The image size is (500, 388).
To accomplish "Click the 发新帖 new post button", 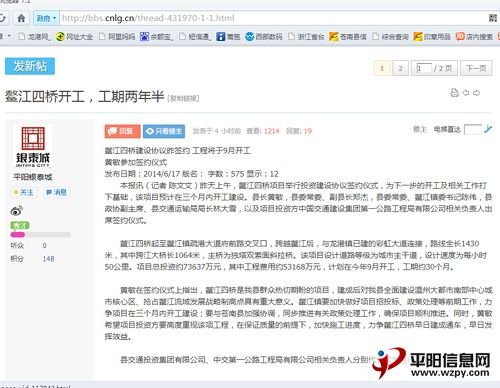I will (x=30, y=66).
